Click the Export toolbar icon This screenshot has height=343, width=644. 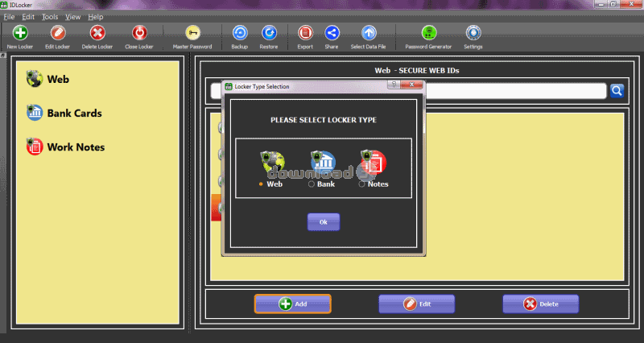click(305, 34)
